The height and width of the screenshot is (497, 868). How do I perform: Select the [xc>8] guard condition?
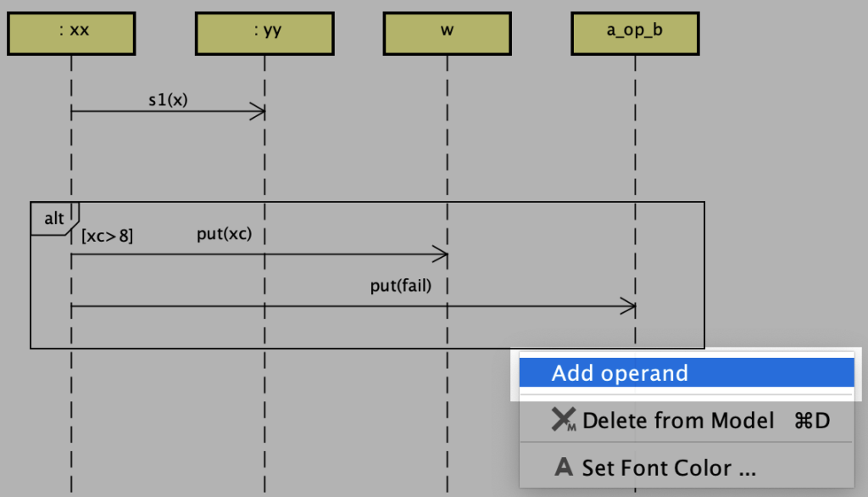click(x=108, y=236)
